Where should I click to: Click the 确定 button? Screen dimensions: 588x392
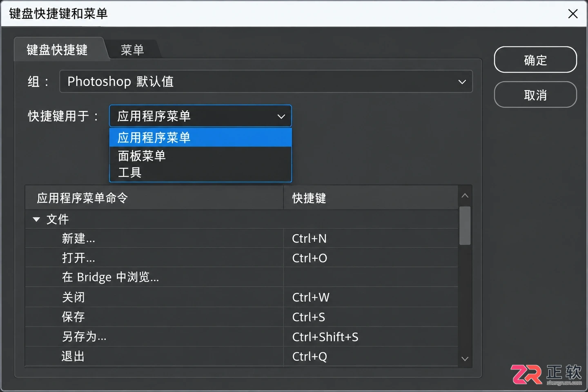point(535,60)
